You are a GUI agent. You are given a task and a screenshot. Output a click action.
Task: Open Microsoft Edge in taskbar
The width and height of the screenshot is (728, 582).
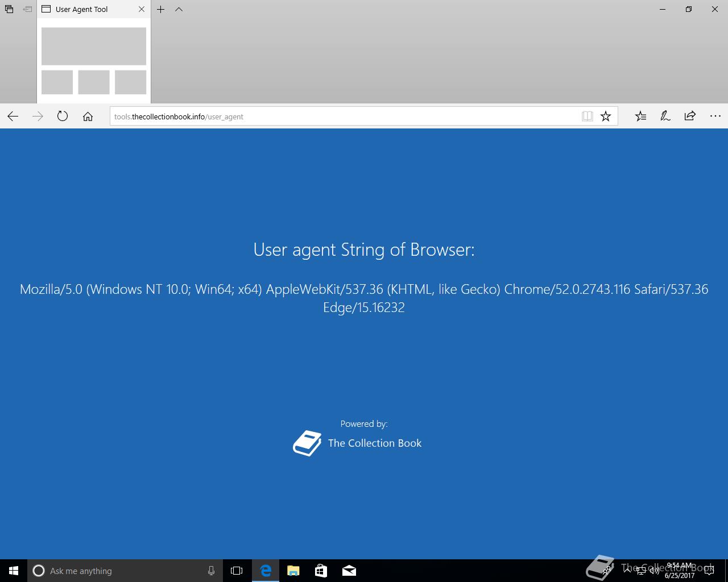click(265, 571)
